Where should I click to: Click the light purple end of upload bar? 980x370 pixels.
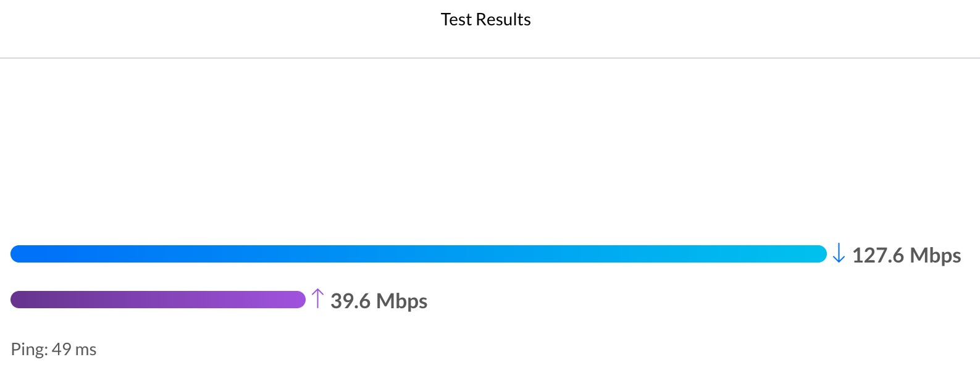click(294, 300)
